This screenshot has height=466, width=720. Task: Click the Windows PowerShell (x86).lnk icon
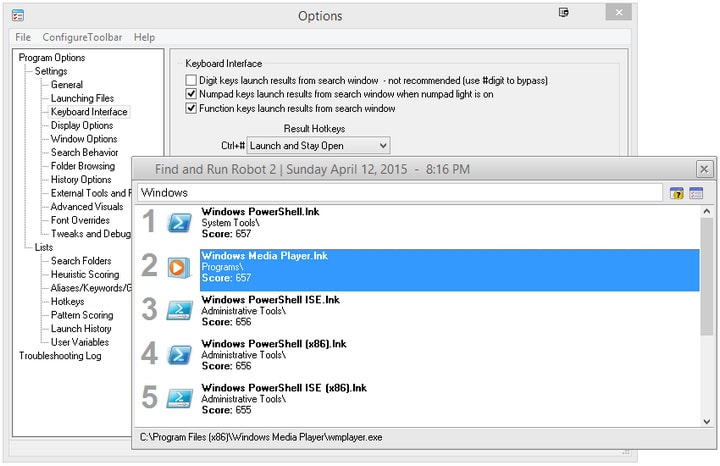point(180,355)
